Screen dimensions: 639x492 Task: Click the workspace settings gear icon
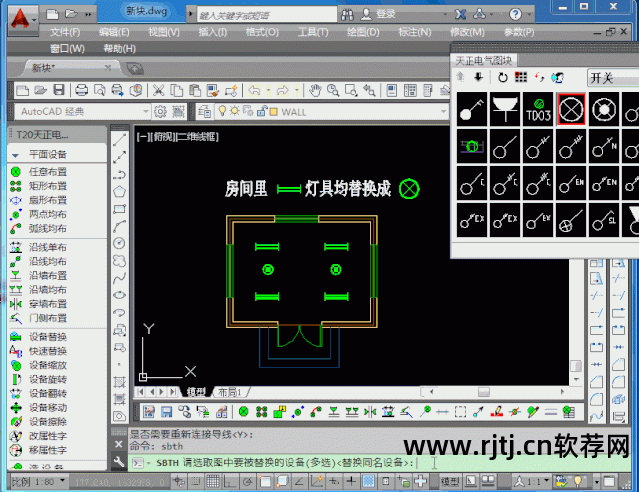[x=160, y=111]
